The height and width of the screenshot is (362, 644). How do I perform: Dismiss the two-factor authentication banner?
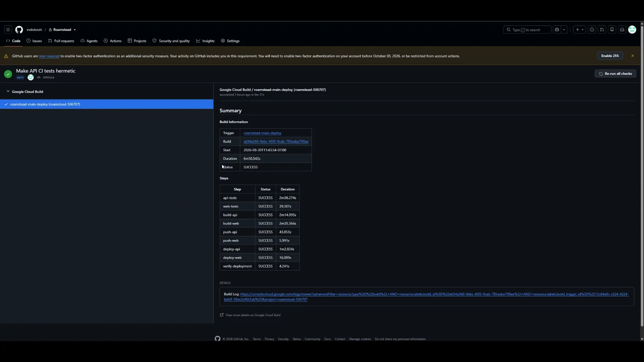coord(633,56)
